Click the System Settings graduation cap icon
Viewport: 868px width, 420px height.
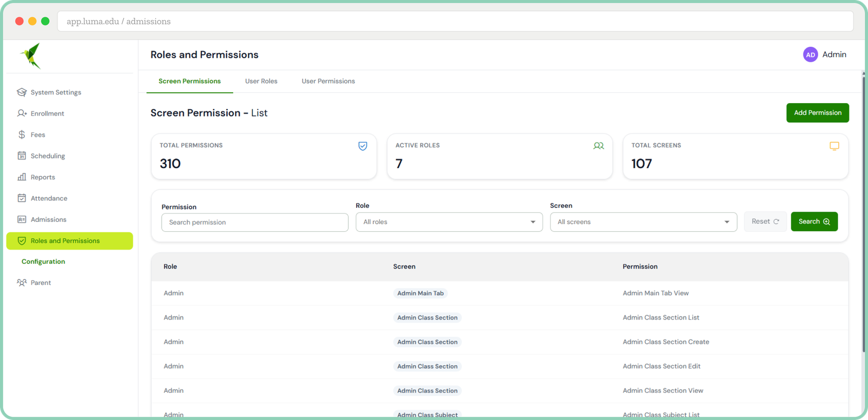coord(22,92)
